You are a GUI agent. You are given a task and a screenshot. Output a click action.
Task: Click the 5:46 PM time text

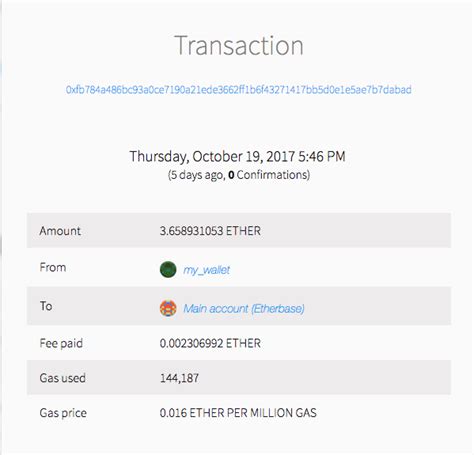pos(322,157)
